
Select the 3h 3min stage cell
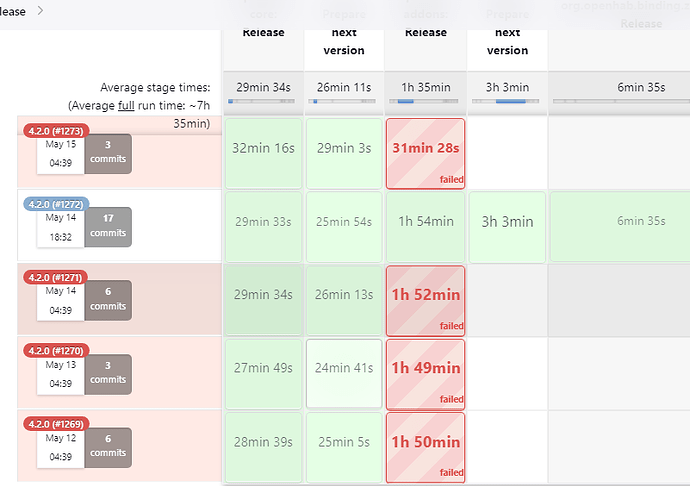(x=507, y=227)
